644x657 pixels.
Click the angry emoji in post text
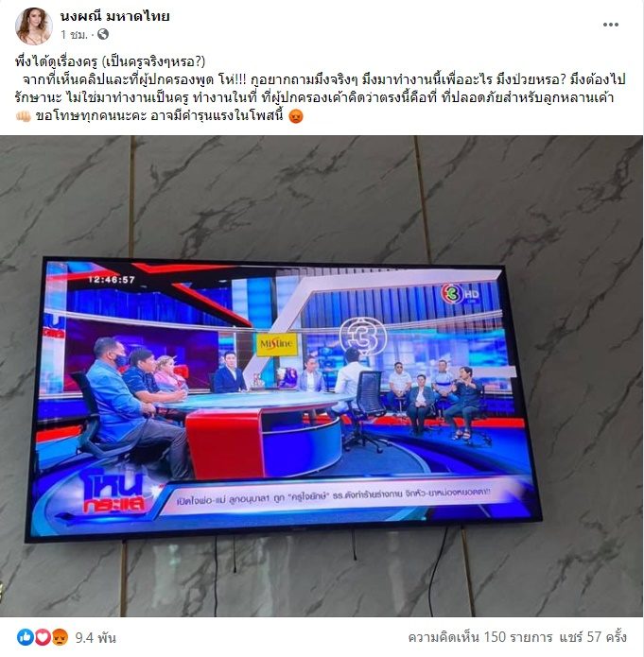[296, 116]
